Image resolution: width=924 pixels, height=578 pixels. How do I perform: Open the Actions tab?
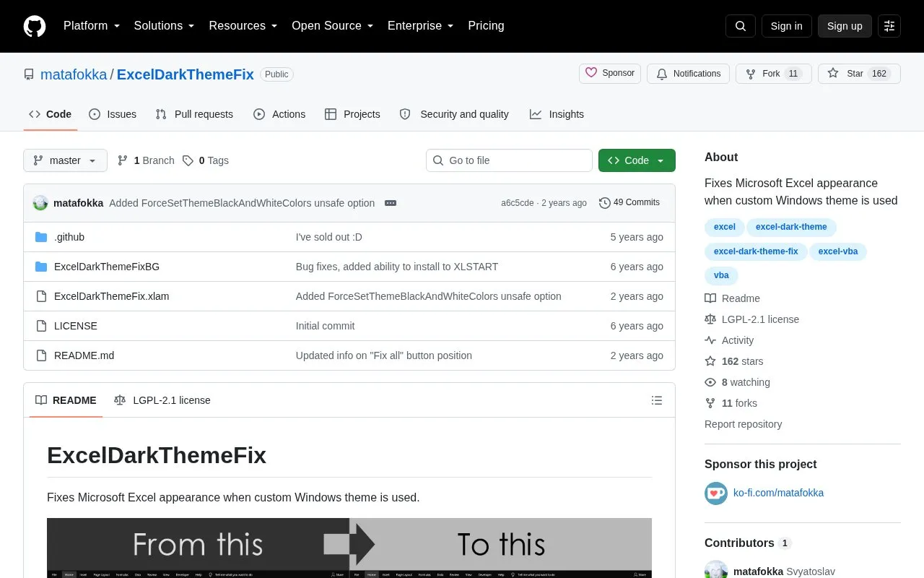click(x=279, y=114)
